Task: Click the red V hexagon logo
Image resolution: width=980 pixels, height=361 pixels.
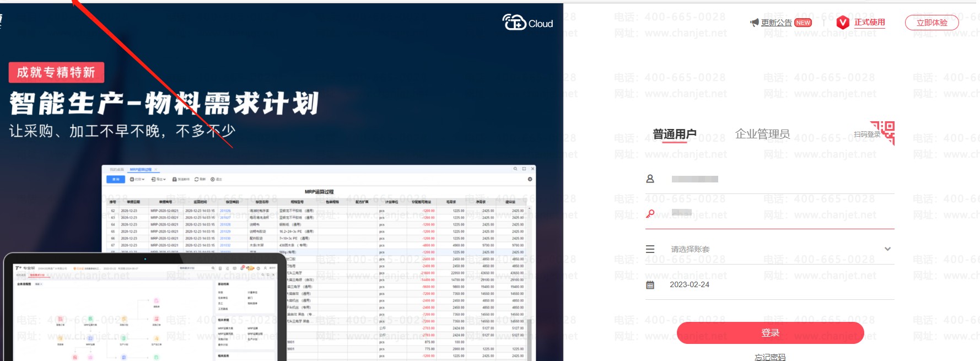Action: (x=842, y=23)
